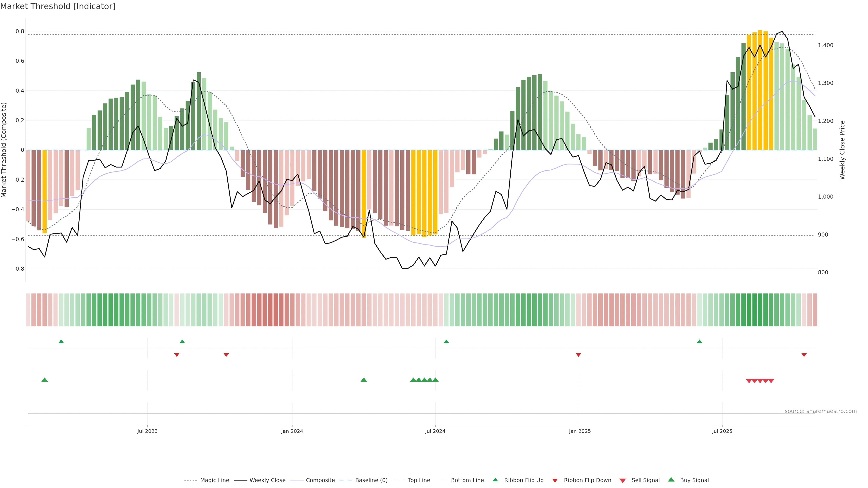Click the Ribbon Flip Up legend triangle icon
Screen dimensions: 868x488
pyautogui.click(x=495, y=480)
